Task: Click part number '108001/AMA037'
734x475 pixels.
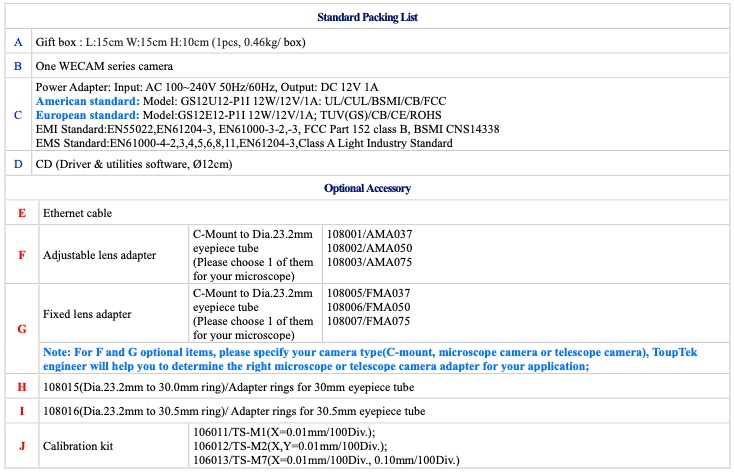Action: 369,234
